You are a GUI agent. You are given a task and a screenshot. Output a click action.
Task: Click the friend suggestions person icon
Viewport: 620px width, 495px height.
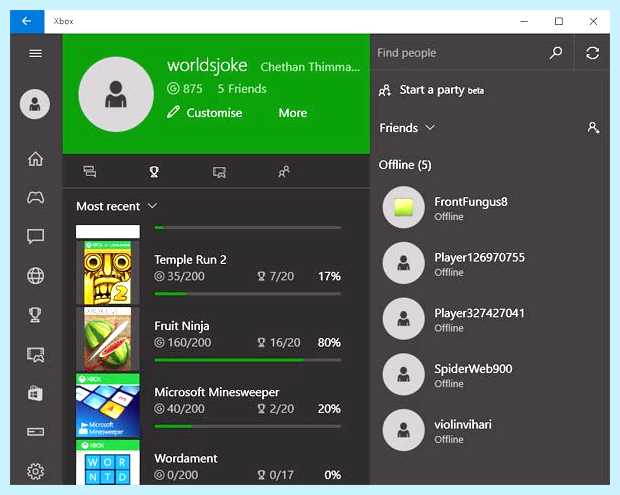tap(593, 128)
